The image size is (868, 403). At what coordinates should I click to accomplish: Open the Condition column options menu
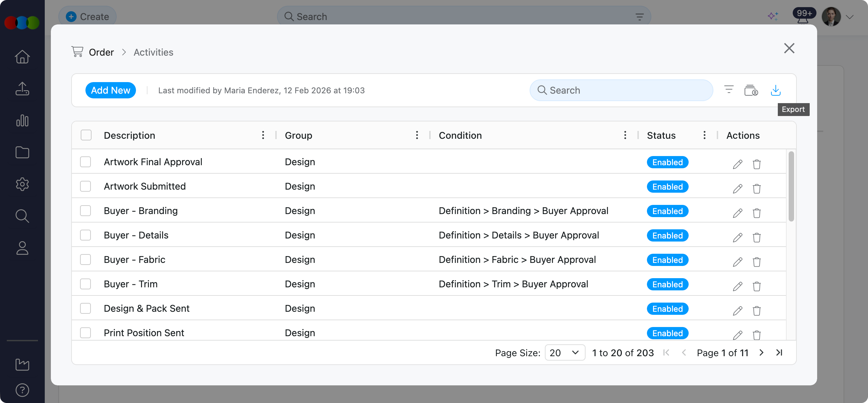click(x=625, y=135)
